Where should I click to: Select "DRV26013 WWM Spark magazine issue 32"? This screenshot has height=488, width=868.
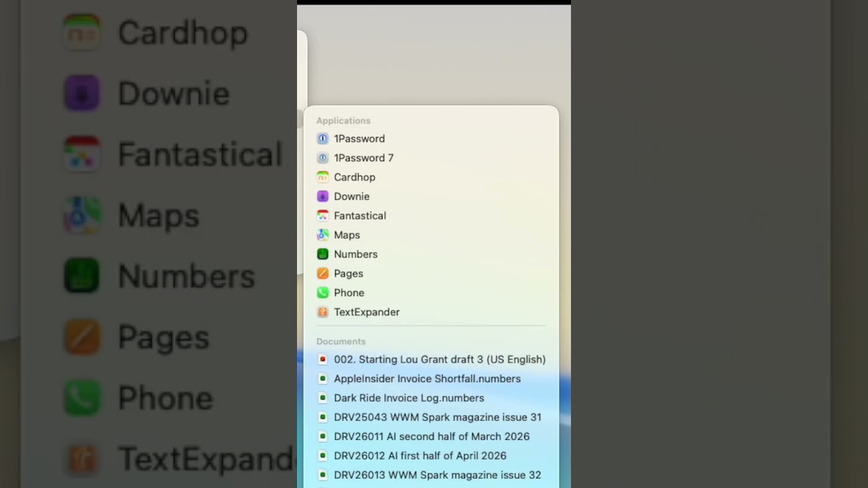(429, 475)
